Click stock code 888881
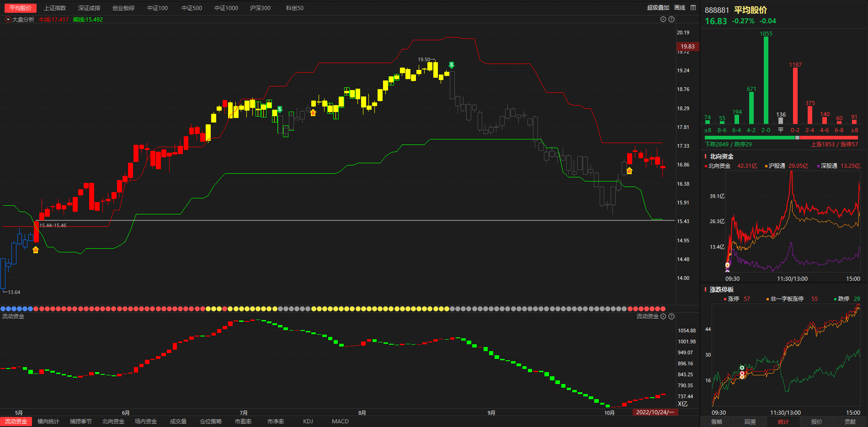The width and height of the screenshot is (868, 427). click(717, 10)
